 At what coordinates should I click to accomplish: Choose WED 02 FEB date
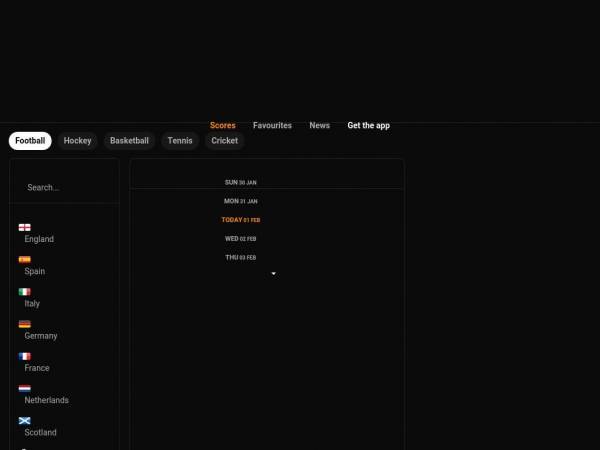240,239
